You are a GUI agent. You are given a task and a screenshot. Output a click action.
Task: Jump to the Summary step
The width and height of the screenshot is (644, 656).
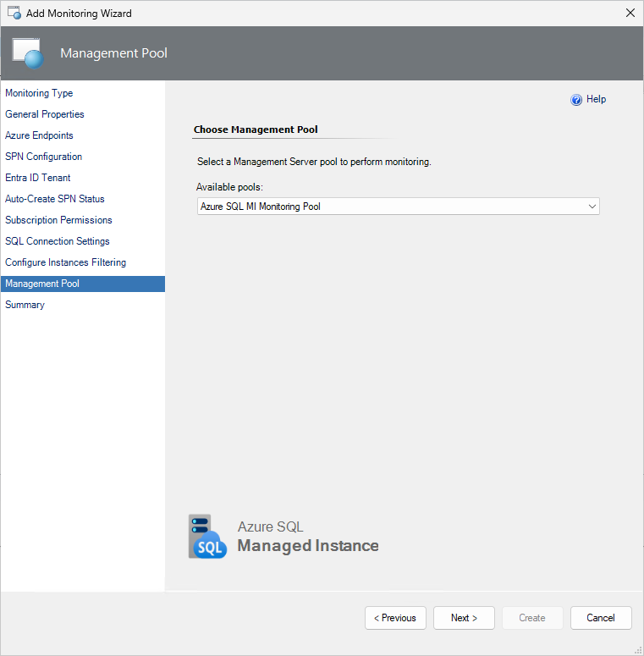point(25,305)
